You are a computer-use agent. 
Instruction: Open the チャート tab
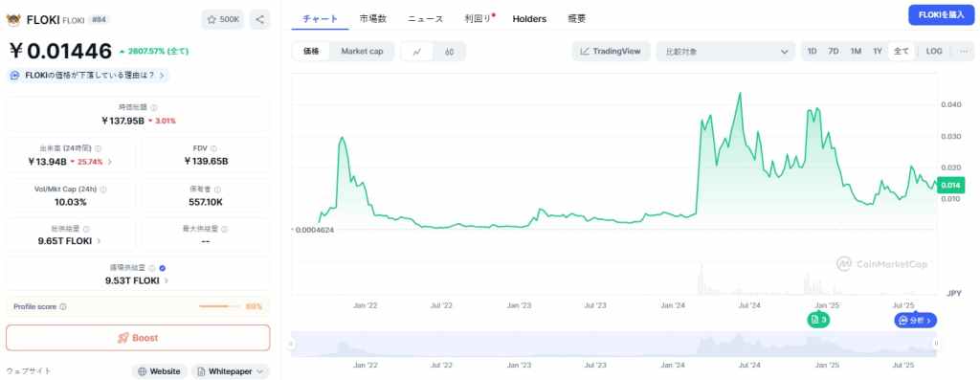pos(320,19)
